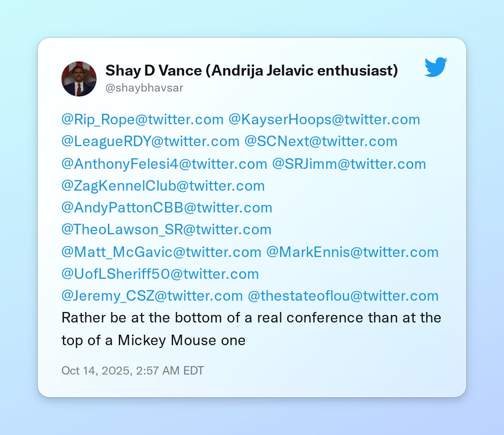The image size is (504, 435).
Task: Visit the @Jeremy_CSZ mention link
Action: (152, 296)
